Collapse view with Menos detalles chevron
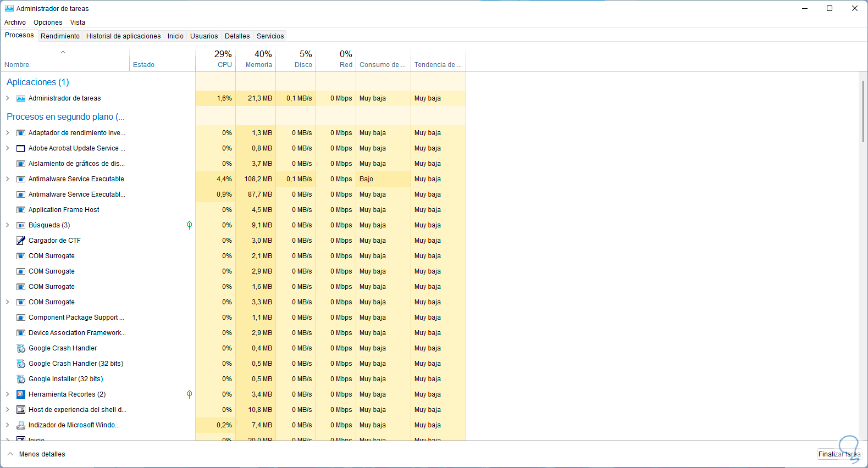Screen dimensions: 868x468 pos(10,454)
